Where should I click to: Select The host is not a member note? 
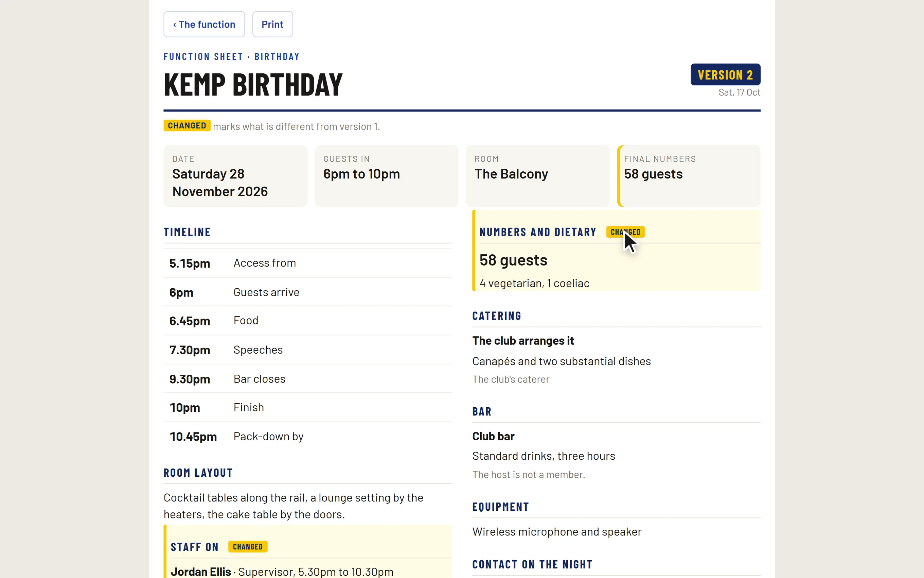pyautogui.click(x=529, y=474)
